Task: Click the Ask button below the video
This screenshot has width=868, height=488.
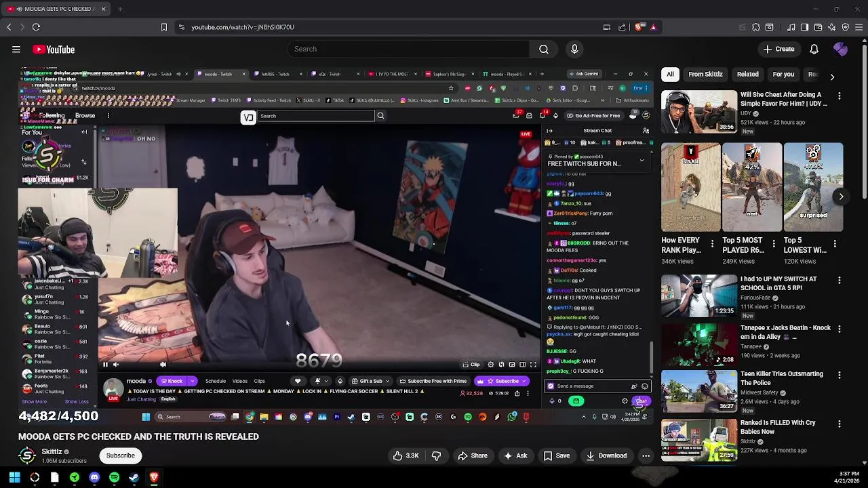Action: pyautogui.click(x=515, y=455)
